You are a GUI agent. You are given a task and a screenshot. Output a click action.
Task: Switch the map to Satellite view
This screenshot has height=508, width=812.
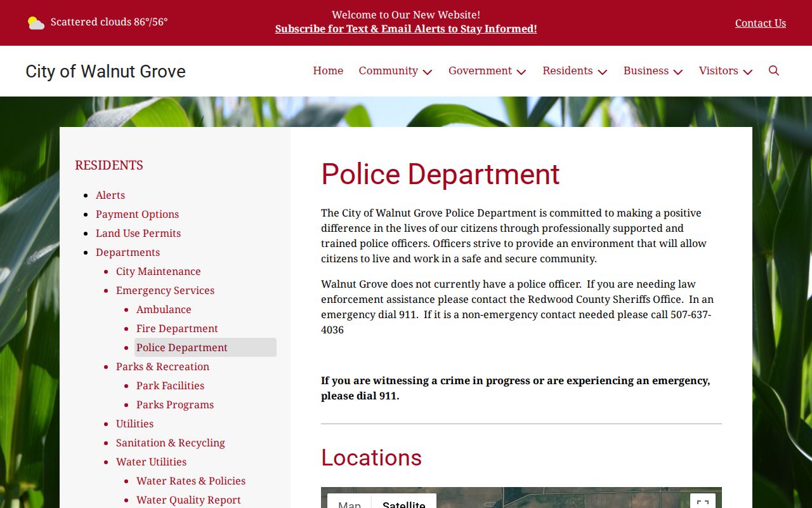tap(403, 503)
